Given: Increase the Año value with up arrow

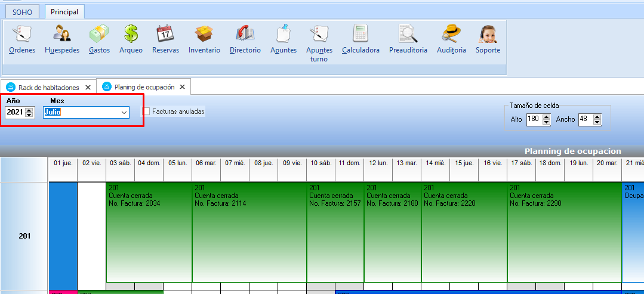Looking at the screenshot, I should pyautogui.click(x=29, y=110).
